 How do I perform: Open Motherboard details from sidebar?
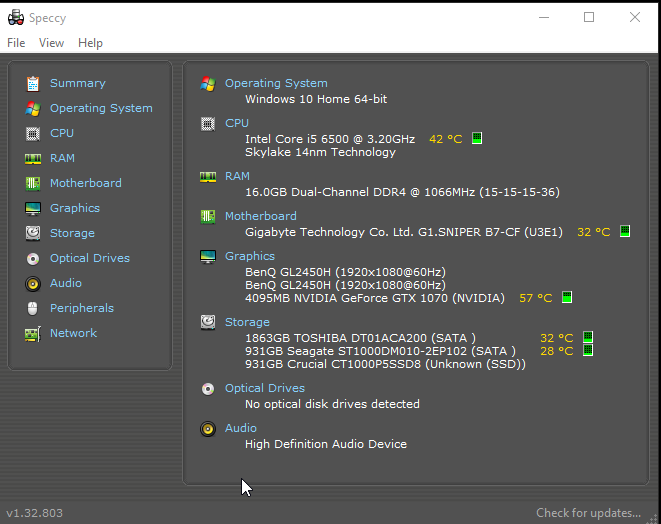(x=86, y=183)
